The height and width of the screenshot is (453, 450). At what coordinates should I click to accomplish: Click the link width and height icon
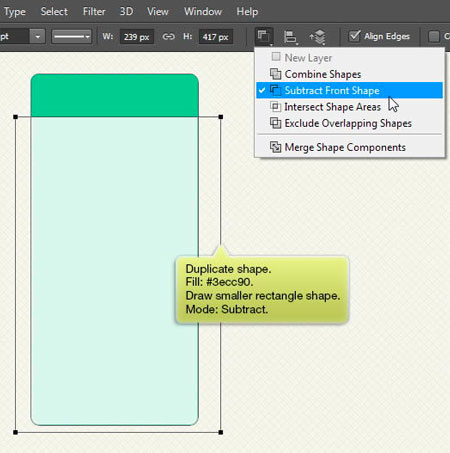168,36
